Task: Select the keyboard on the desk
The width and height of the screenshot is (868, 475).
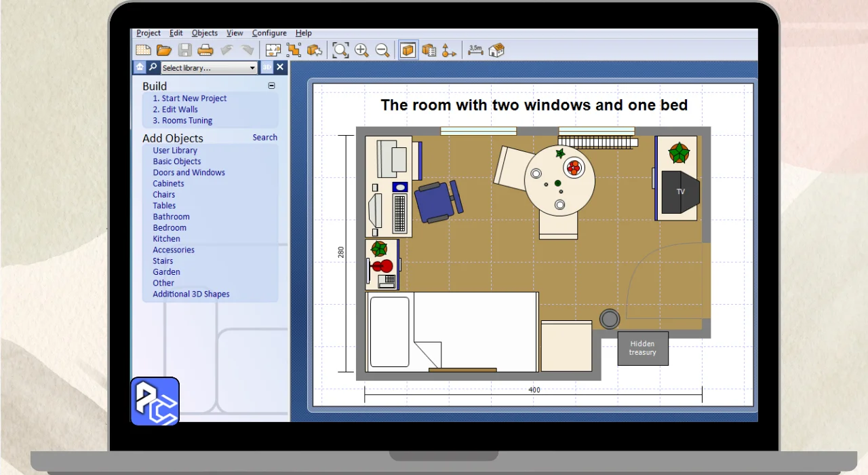Action: tap(399, 214)
